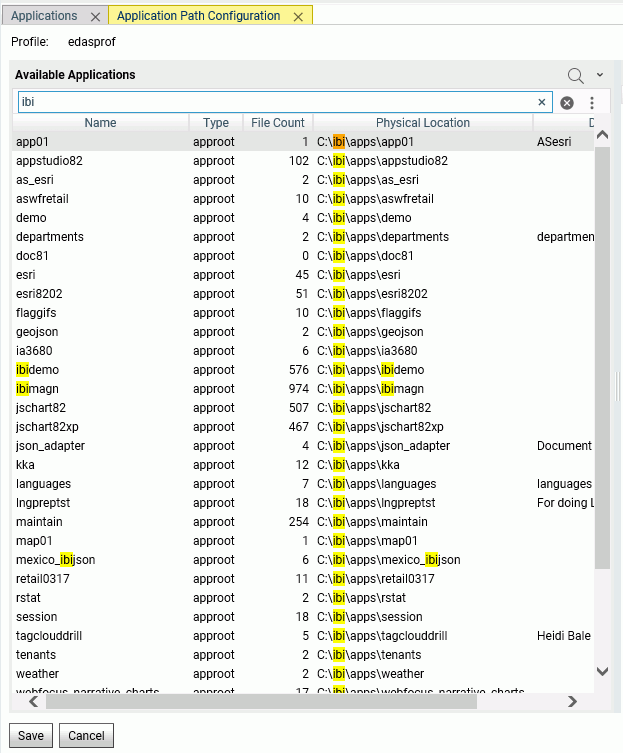The width and height of the screenshot is (623, 753).
Task: Click the horizontal scrollbar thumb
Action: tap(261, 702)
